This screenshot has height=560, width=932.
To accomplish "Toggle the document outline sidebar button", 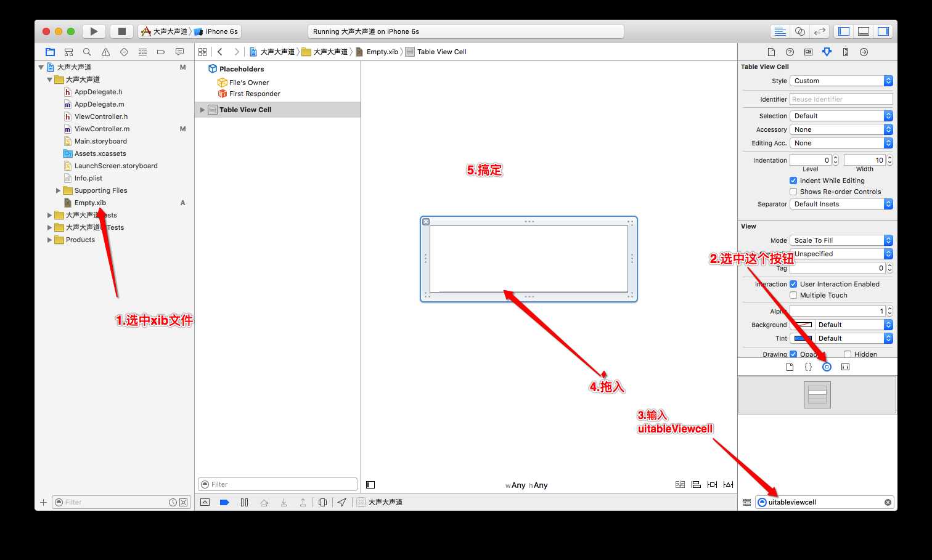I will click(x=370, y=485).
